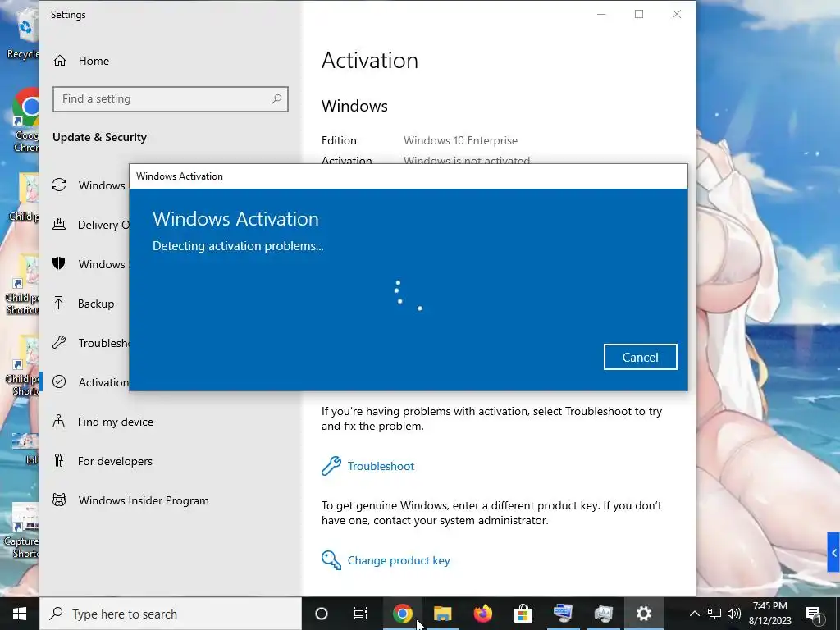Click the taskbar Type here to search box

tap(171, 614)
